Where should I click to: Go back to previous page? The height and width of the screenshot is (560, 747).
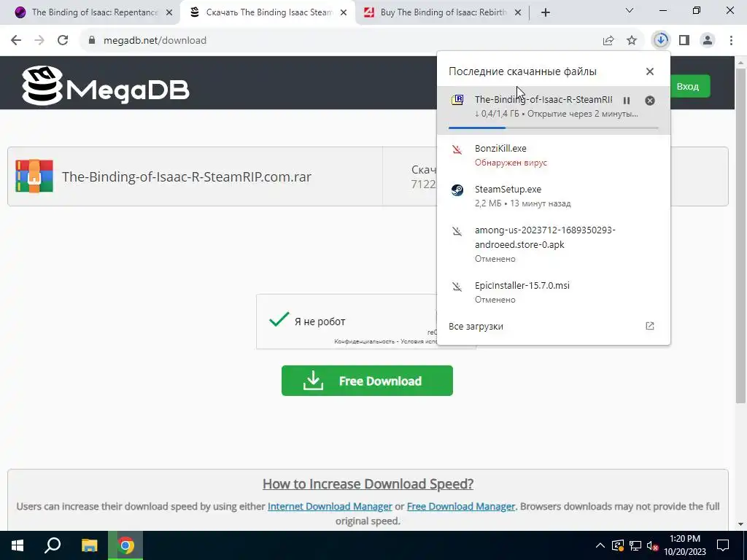point(16,41)
